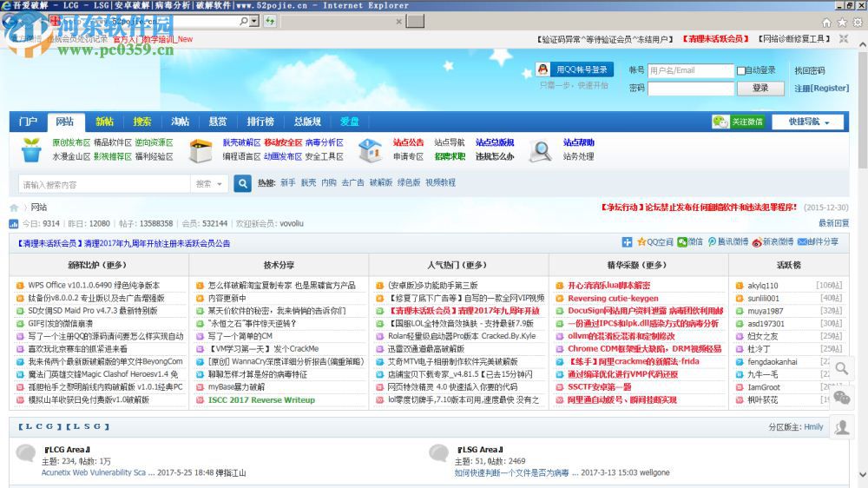Image resolution: width=868 pixels, height=488 pixels.
Task: Open the 网络诊断修复工具 link
Action: [x=794, y=39]
